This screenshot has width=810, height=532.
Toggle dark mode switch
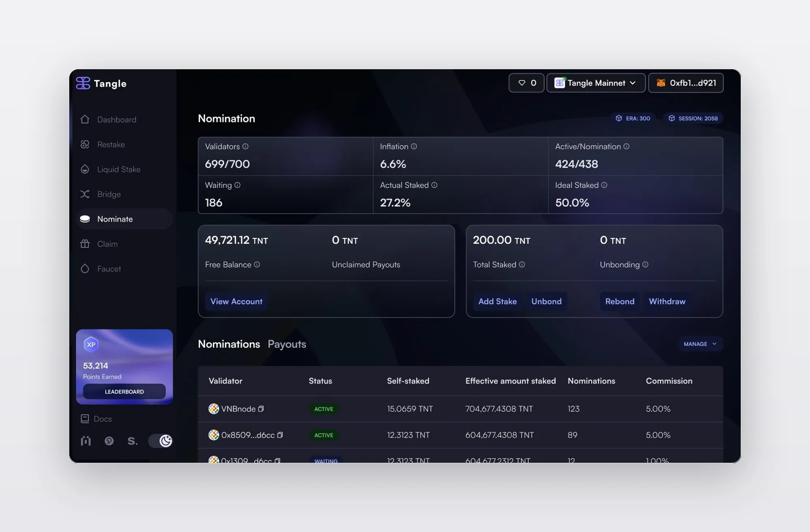tap(160, 441)
